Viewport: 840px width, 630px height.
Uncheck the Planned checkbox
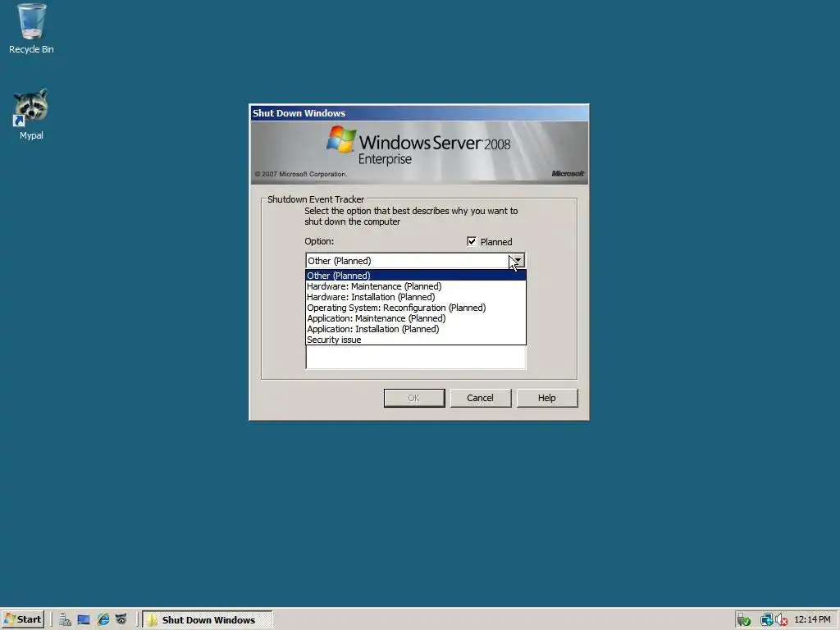pyautogui.click(x=472, y=242)
